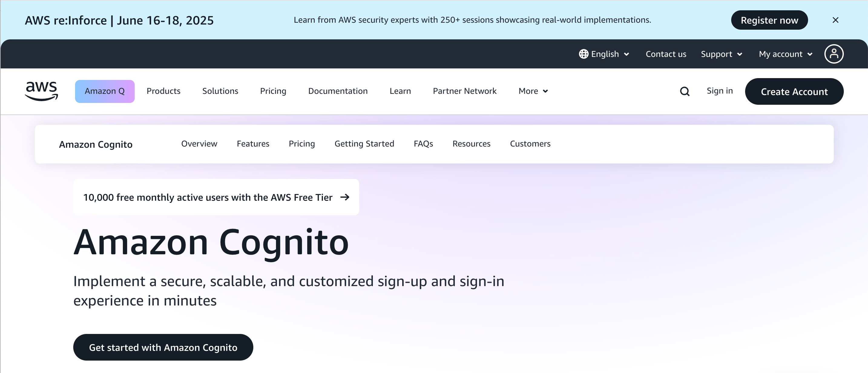Click the Create Account button
This screenshot has width=868, height=373.
(x=794, y=91)
